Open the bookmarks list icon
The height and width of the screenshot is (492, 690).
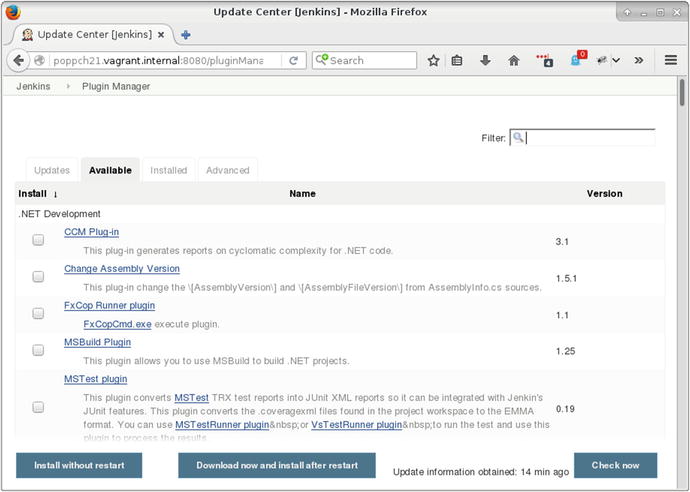[457, 60]
